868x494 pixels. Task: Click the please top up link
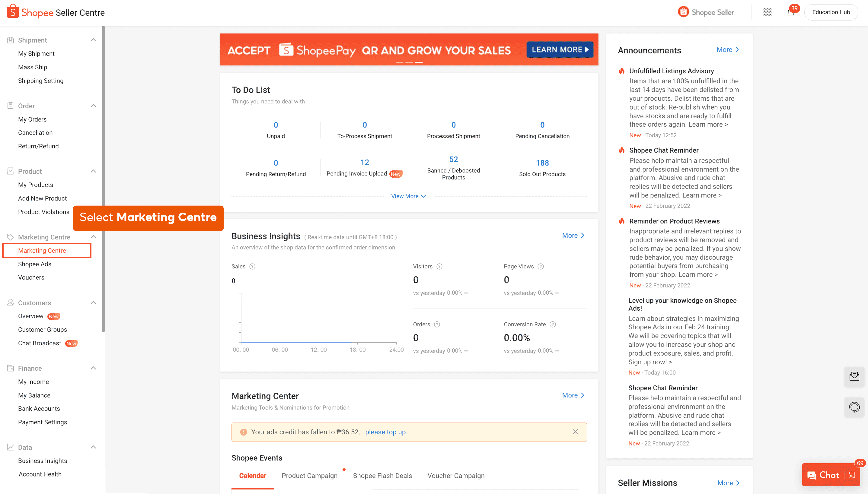coord(386,432)
